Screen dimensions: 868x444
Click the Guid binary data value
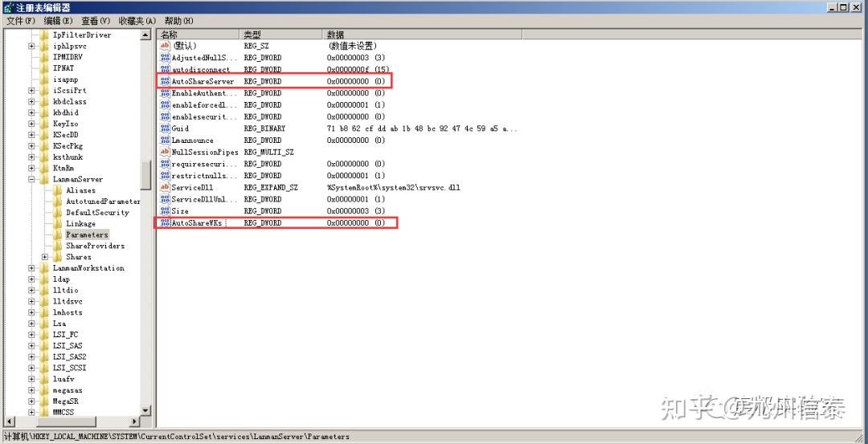423,128
